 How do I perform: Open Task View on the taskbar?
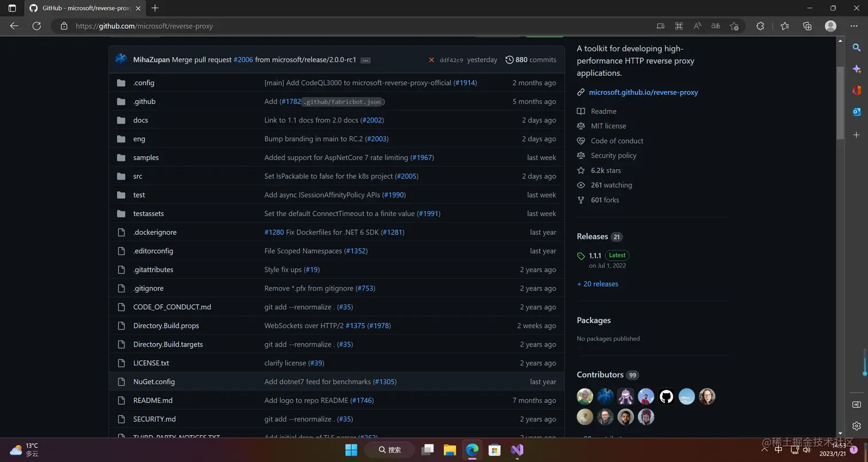[428, 449]
